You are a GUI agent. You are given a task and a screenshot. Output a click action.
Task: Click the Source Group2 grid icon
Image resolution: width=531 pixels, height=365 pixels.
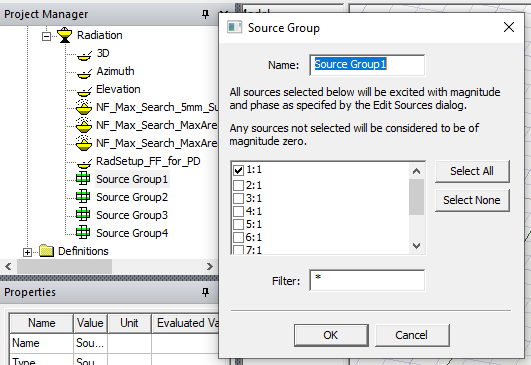tap(83, 196)
